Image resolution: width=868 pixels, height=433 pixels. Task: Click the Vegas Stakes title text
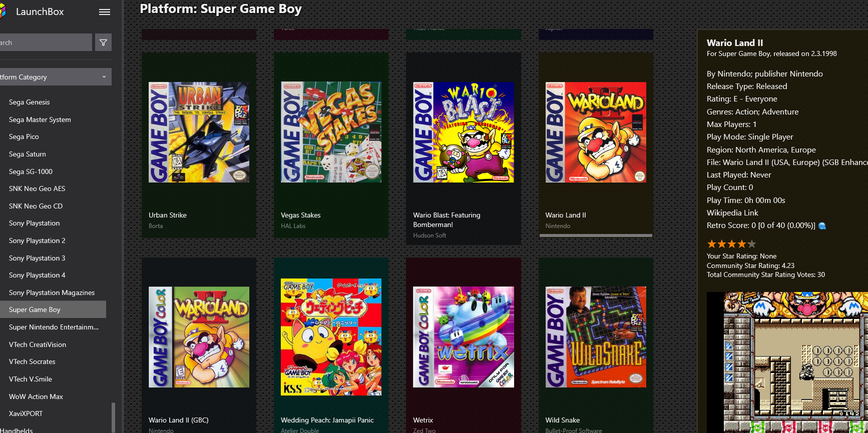(x=301, y=215)
